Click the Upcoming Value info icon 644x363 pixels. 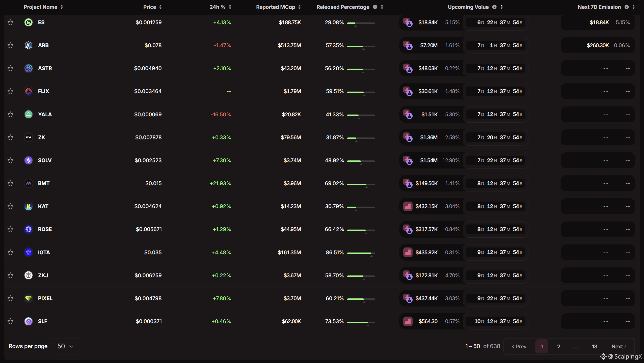click(x=494, y=7)
